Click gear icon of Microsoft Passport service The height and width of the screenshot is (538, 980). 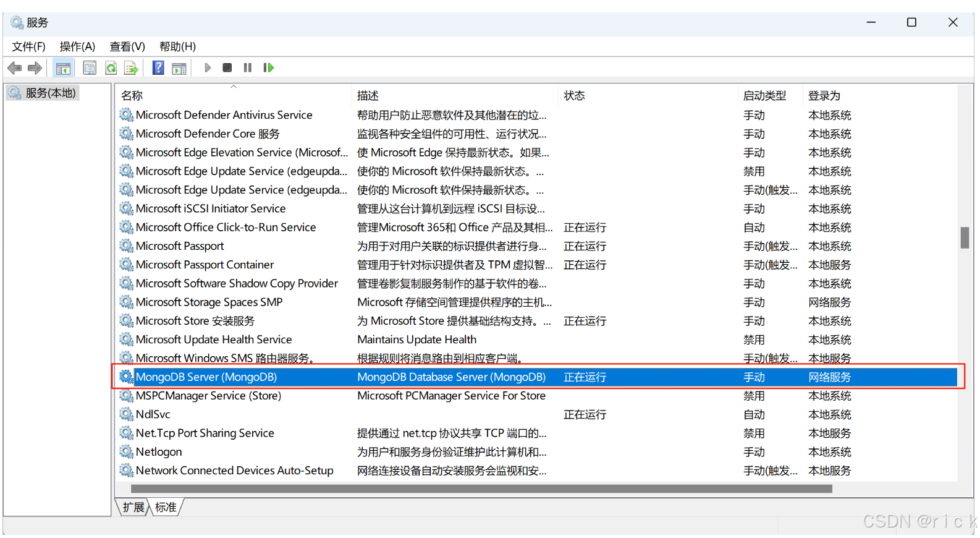[127, 246]
